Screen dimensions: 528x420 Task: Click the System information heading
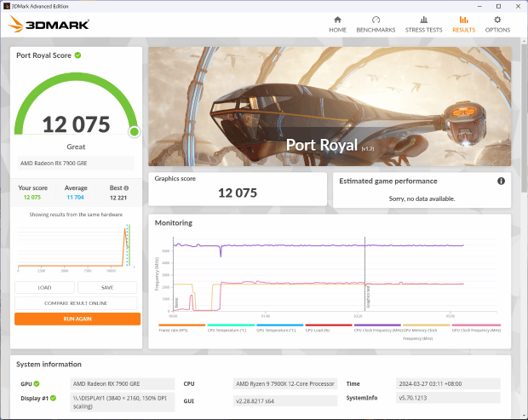click(49, 364)
